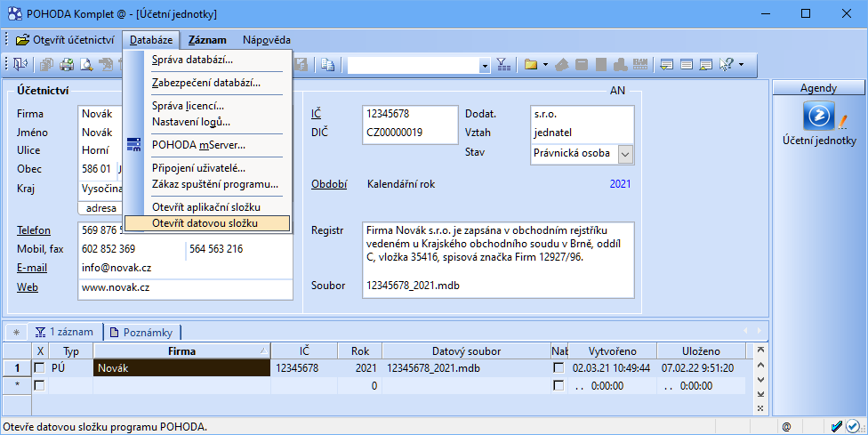Click the copy documents toolbar icon
The image size is (868, 435).
pyautogui.click(x=46, y=65)
